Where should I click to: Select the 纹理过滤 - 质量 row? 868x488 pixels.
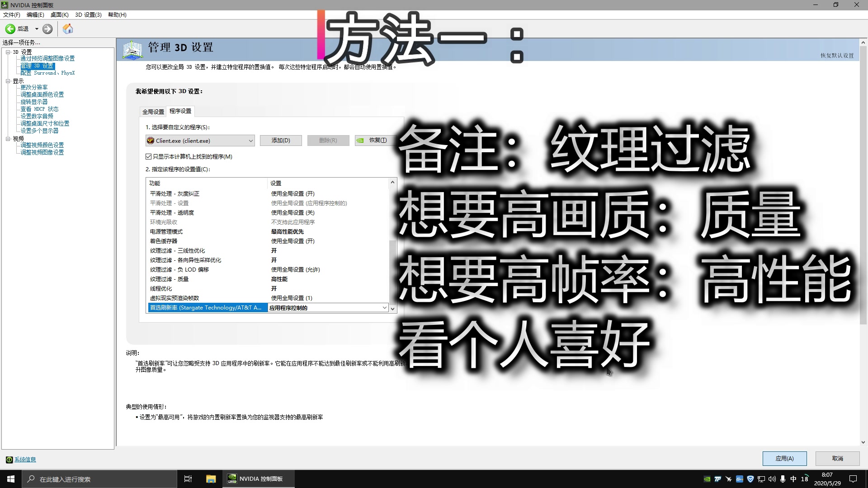click(x=268, y=279)
